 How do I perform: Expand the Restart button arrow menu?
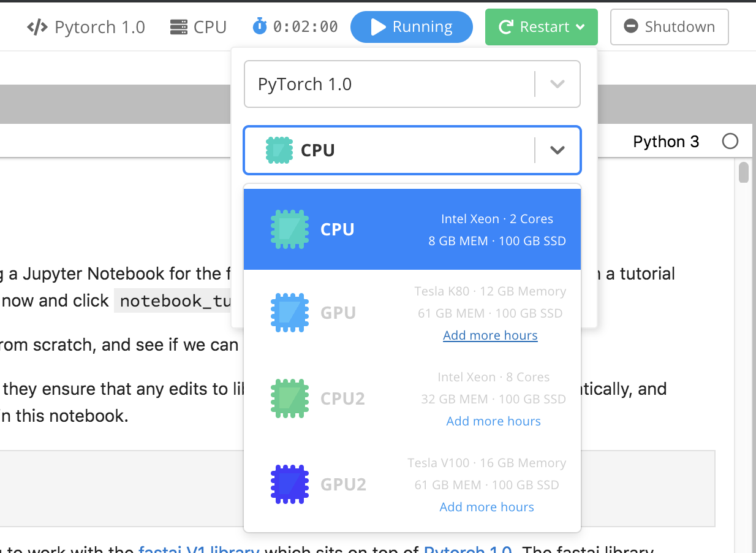(581, 27)
